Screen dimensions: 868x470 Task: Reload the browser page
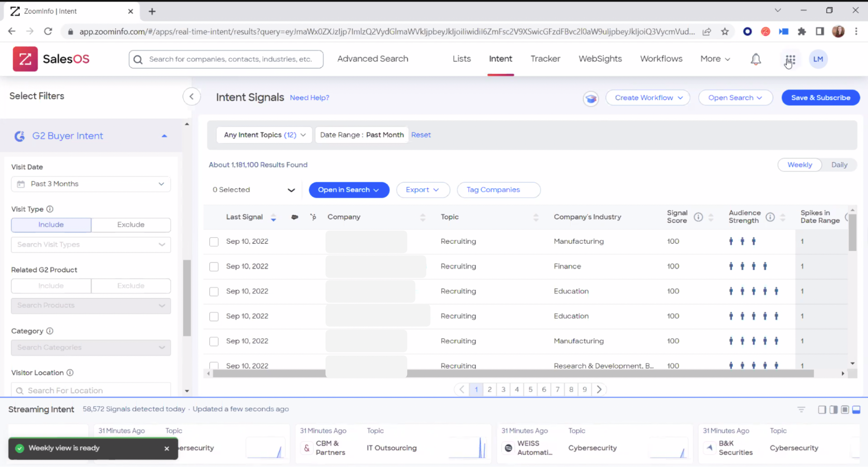[x=48, y=32]
